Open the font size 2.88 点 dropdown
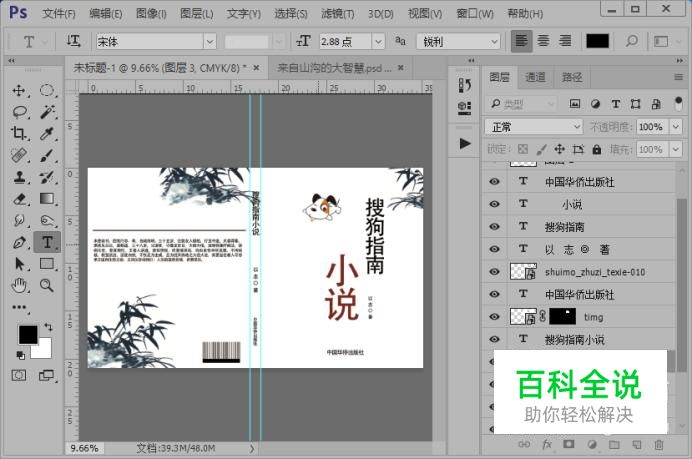 tap(378, 41)
